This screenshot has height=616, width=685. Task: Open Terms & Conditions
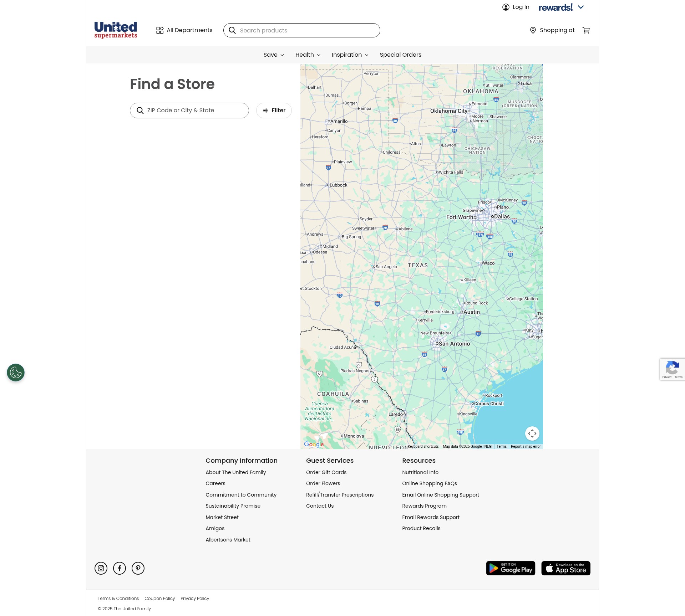(118, 599)
